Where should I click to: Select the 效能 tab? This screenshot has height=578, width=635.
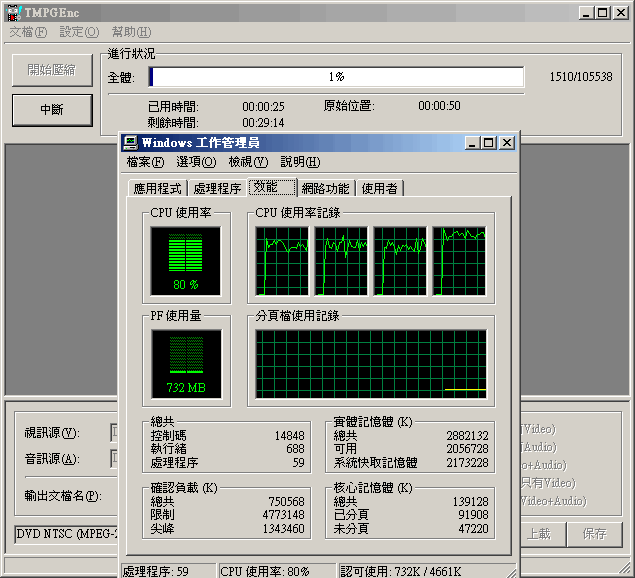[x=272, y=187]
